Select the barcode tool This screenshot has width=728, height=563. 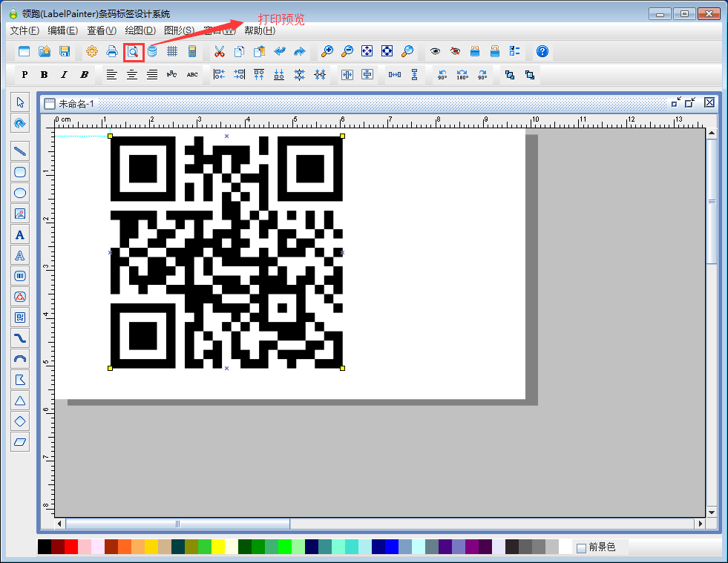point(20,276)
